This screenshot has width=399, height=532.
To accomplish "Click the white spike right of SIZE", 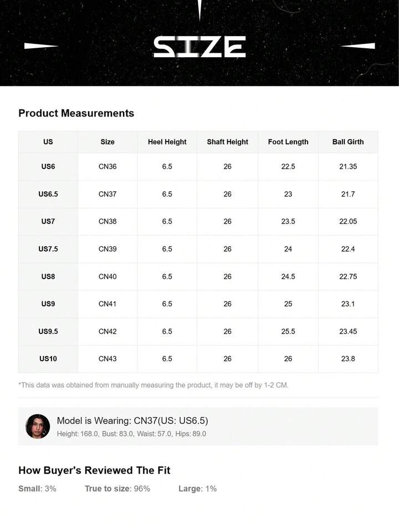I will point(357,46).
